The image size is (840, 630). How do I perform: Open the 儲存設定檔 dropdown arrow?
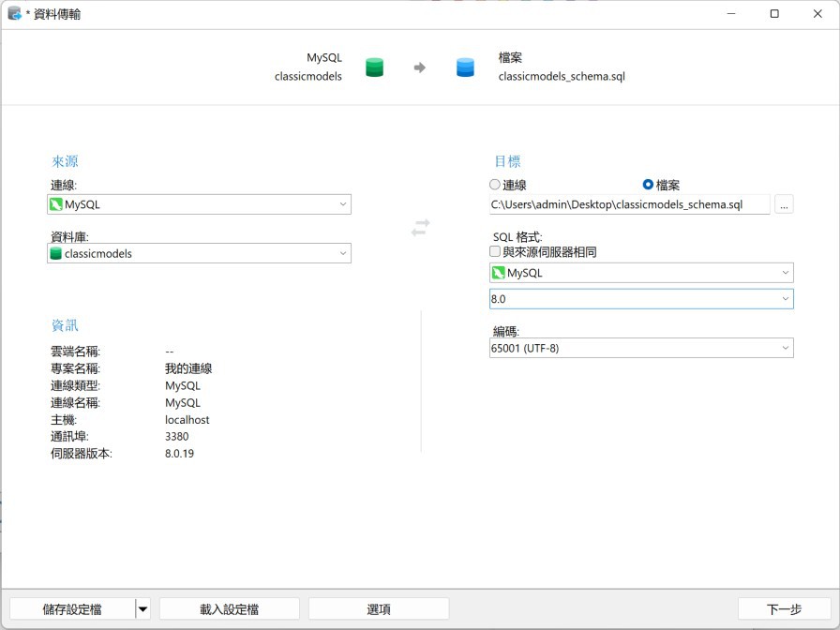[142, 608]
